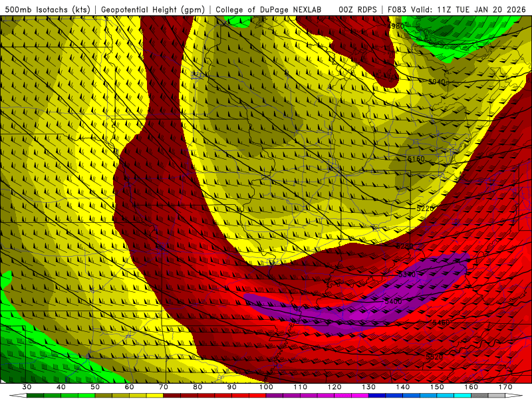Viewport: 532px width, 399px height.
Task: Click the color bar label 70
Action: pos(164,387)
